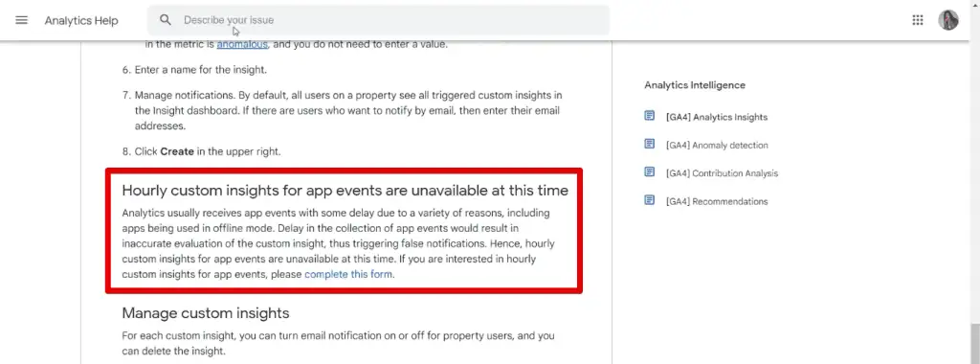980x364 pixels.
Task: Open [GA4] Contribution Analysis article
Action: coord(722,173)
